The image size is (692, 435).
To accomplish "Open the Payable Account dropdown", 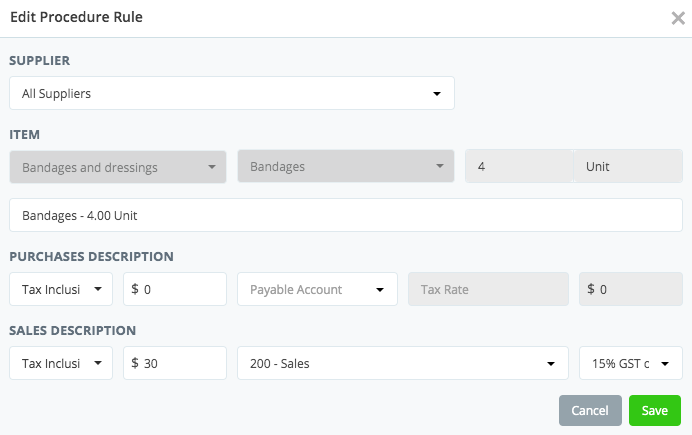I will pos(317,289).
